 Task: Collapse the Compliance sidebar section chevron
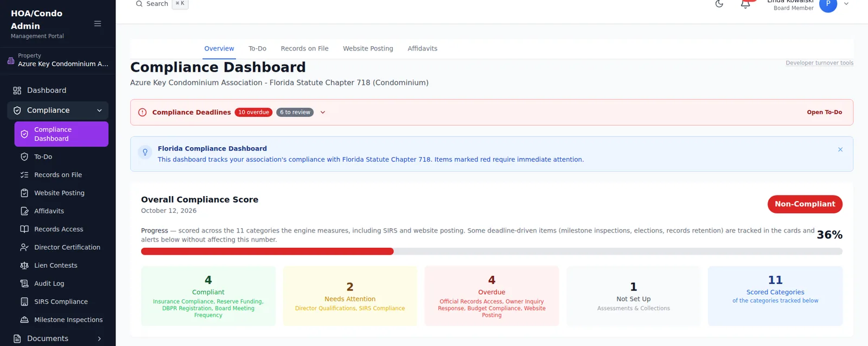[99, 110]
